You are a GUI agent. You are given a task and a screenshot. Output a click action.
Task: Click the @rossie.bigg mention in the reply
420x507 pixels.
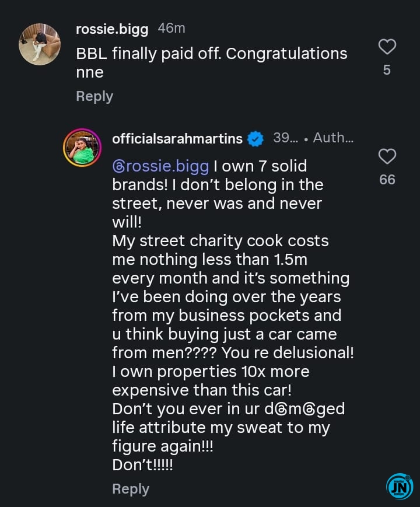pyautogui.click(x=160, y=166)
